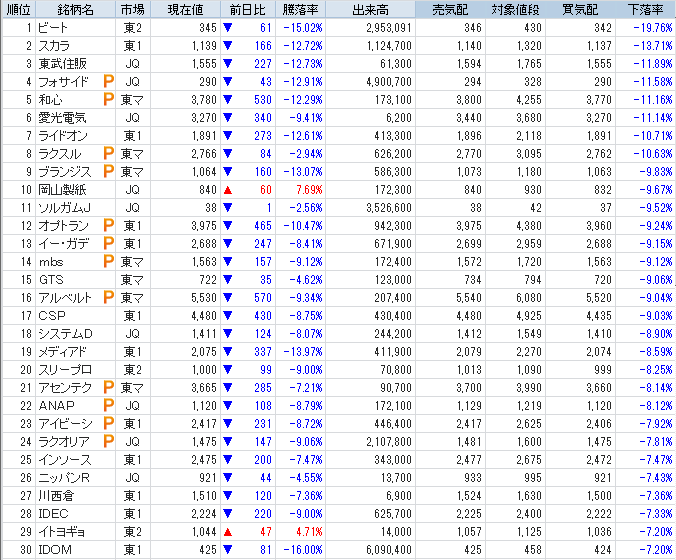The height and width of the screenshot is (560, 676).
Task: Select the stock name 川西倉
Action: pyautogui.click(x=56, y=496)
